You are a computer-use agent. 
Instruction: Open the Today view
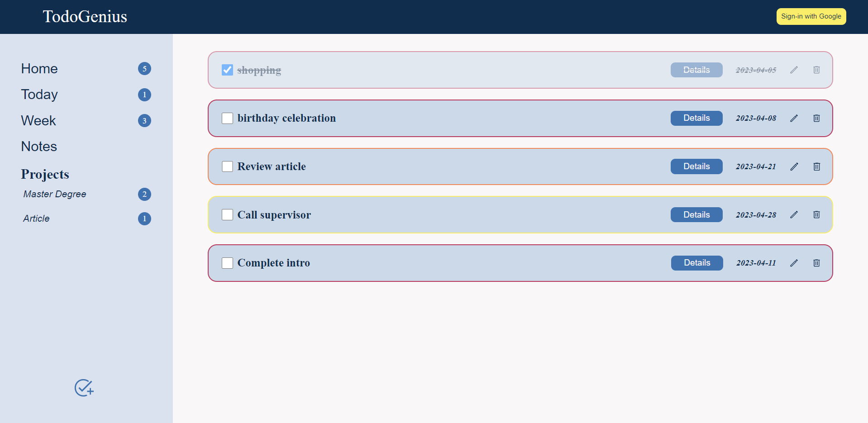[x=39, y=95]
